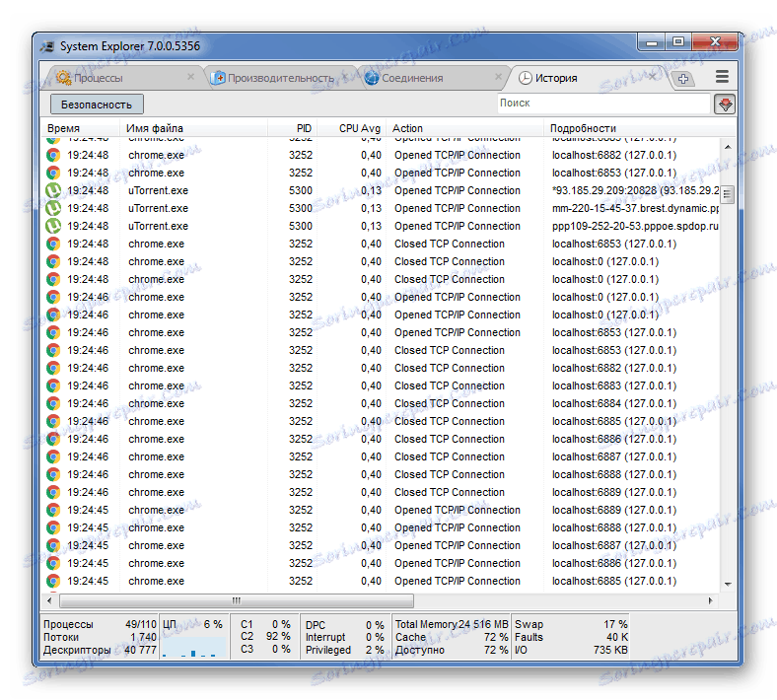Click Total Memory 24 516 MB status entry

pyautogui.click(x=452, y=624)
